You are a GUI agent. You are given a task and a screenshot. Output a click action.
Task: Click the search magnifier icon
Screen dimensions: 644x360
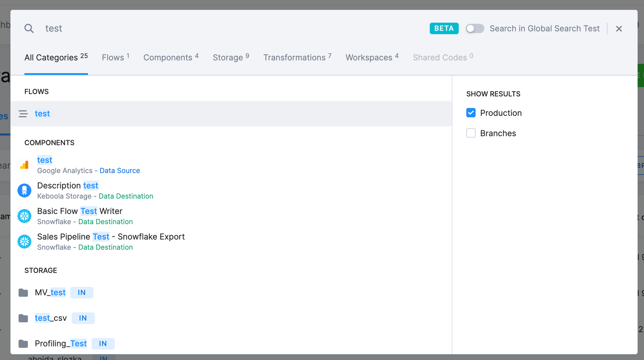click(29, 28)
